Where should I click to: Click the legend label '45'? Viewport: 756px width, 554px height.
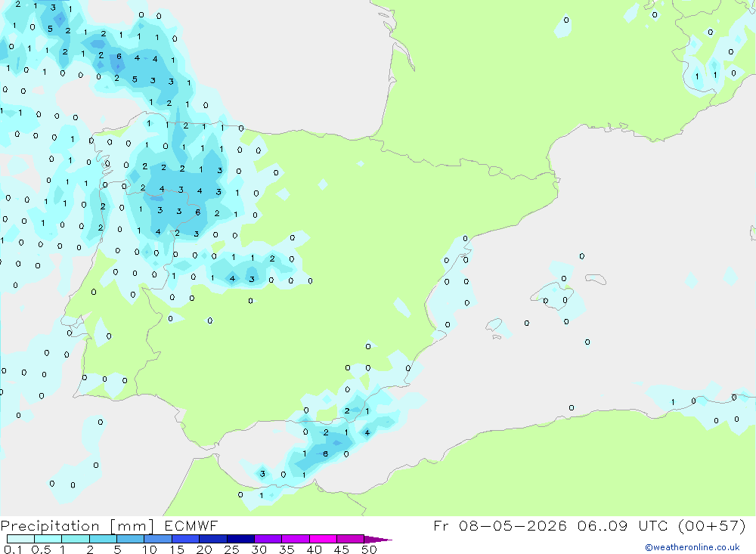click(x=342, y=549)
